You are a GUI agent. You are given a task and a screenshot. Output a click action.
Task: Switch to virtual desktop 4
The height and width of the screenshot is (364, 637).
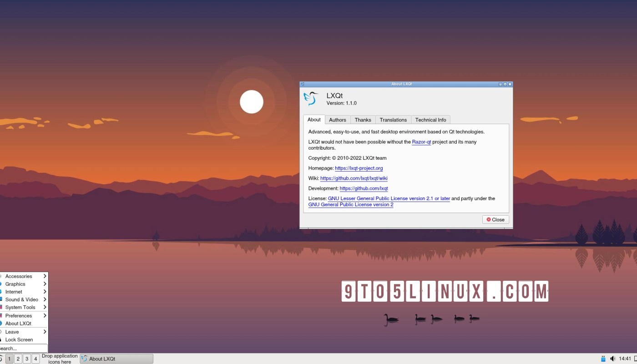(x=35, y=359)
